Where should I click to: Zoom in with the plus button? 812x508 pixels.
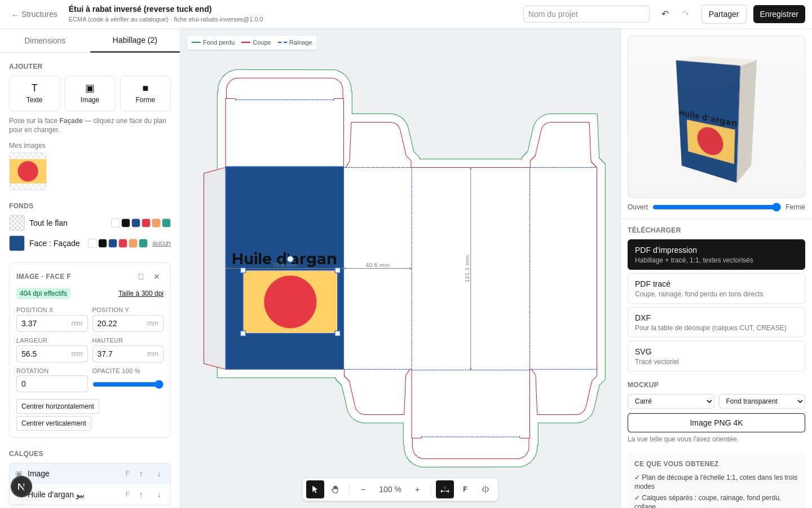click(417, 489)
